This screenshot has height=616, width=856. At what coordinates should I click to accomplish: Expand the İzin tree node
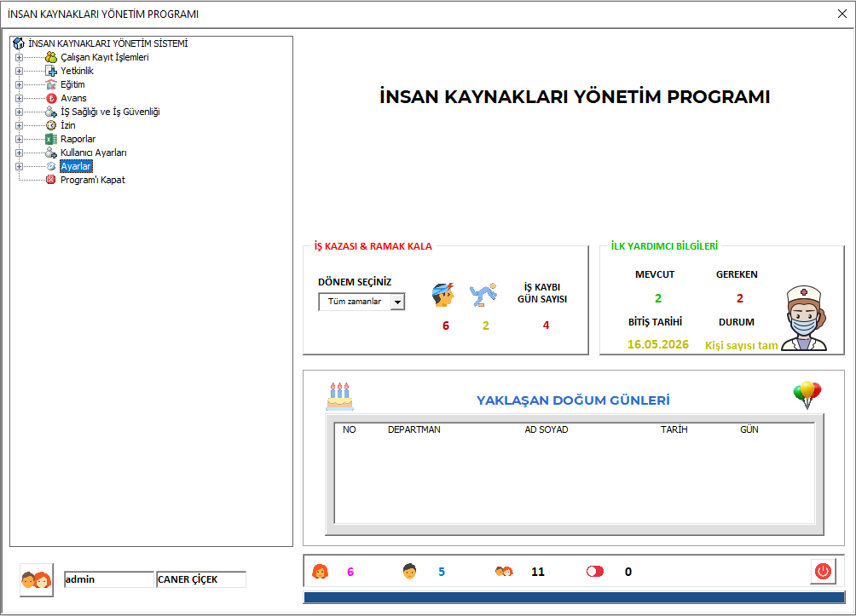click(19, 125)
